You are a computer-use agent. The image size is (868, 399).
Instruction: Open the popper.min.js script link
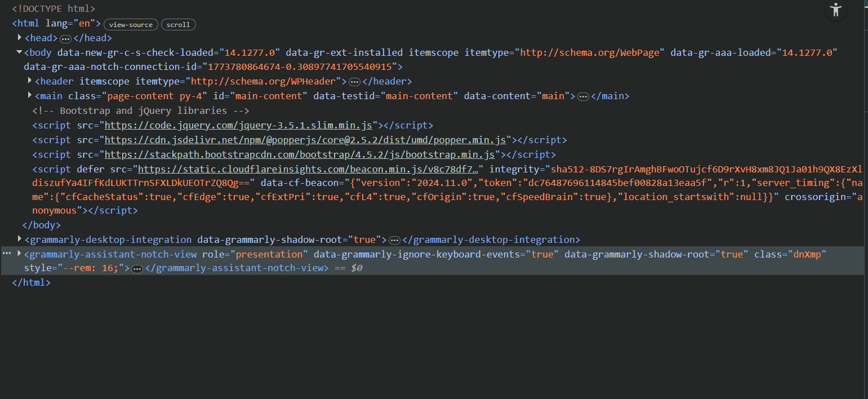coord(305,140)
